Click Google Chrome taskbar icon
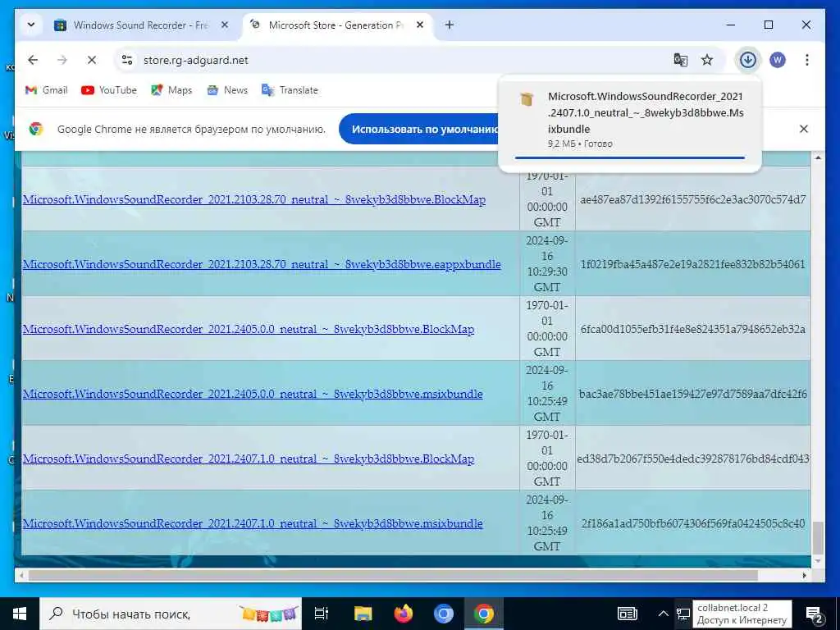The width and height of the screenshot is (840, 630). [483, 614]
